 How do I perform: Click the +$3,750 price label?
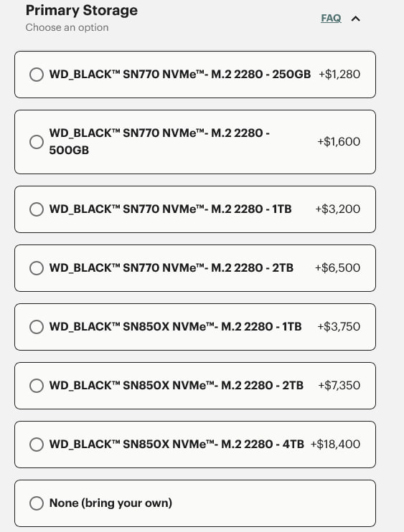point(339,327)
